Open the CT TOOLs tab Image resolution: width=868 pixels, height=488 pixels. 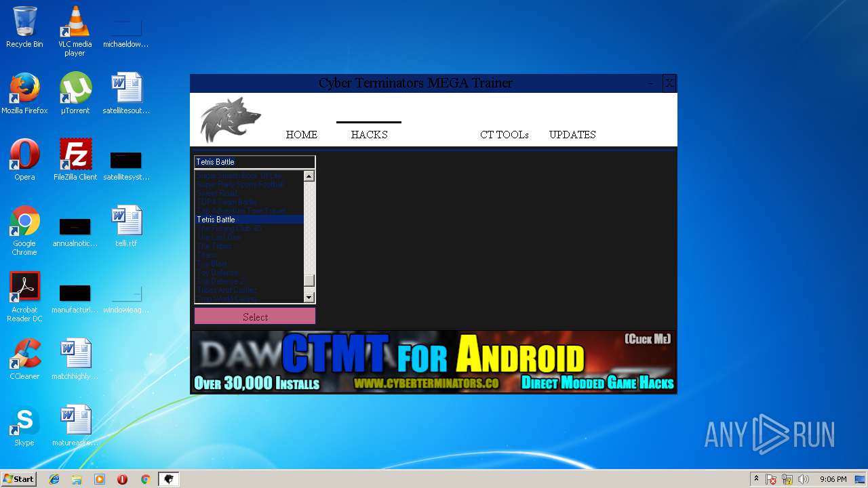click(505, 134)
